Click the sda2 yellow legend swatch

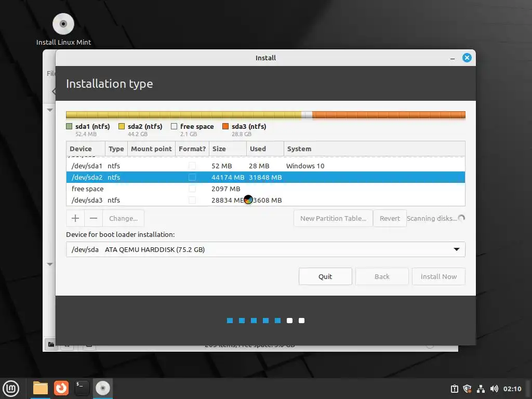click(122, 126)
